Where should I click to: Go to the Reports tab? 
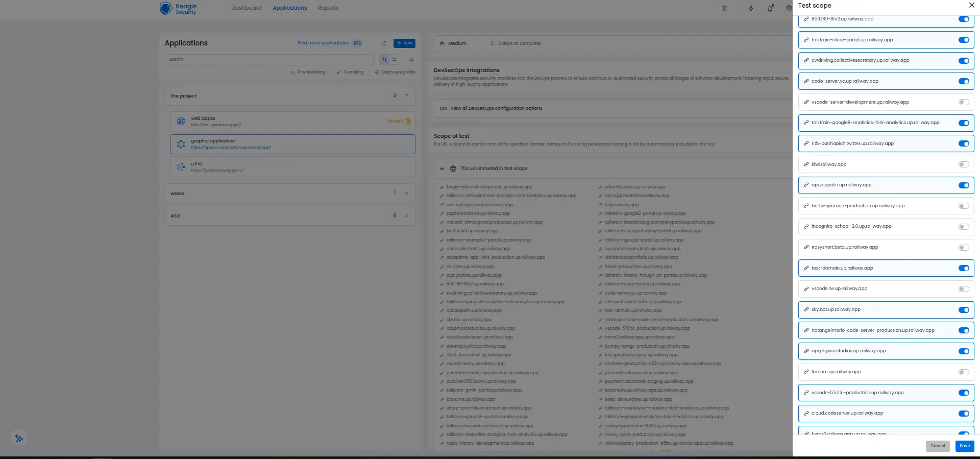click(328, 8)
